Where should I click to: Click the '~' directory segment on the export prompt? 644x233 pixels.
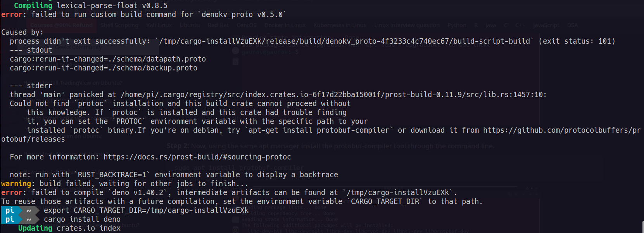29,211
